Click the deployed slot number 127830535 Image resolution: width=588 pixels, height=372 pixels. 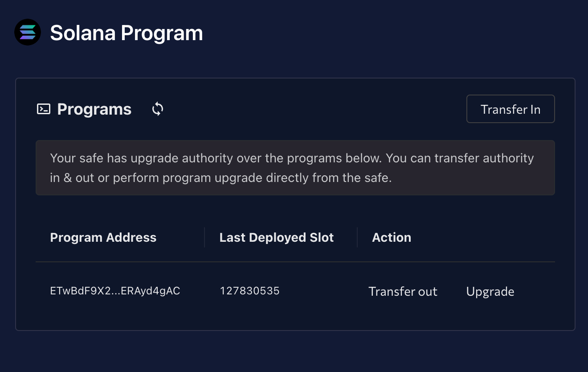pyautogui.click(x=249, y=291)
